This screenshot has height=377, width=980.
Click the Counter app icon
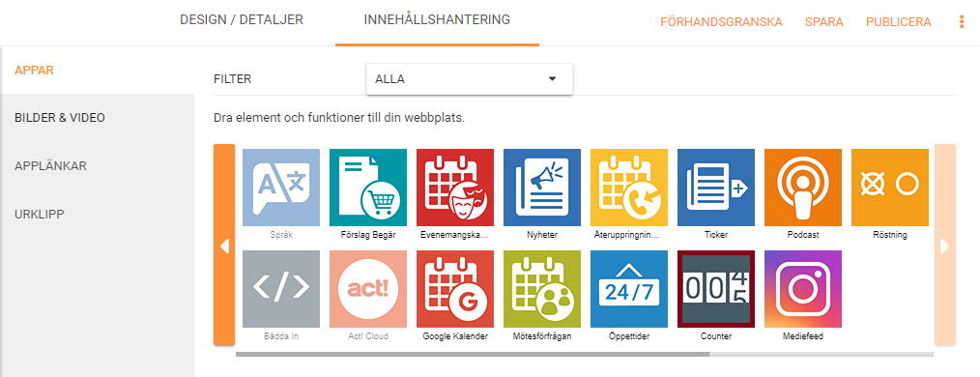(x=716, y=289)
